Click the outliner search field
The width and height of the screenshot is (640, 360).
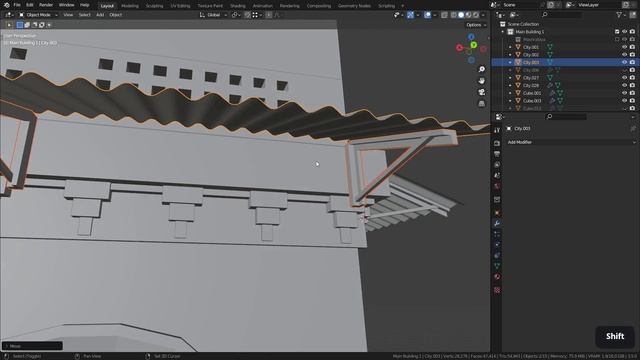[562, 15]
